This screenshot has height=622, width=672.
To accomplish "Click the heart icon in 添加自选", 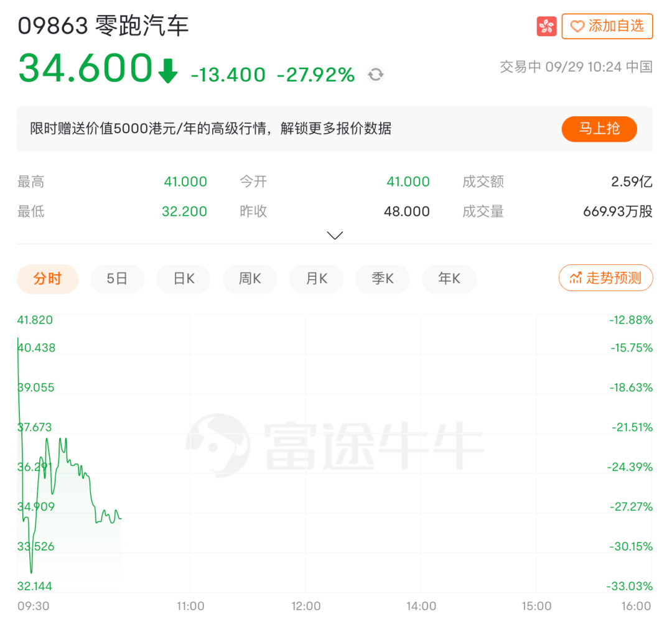I will tap(577, 27).
